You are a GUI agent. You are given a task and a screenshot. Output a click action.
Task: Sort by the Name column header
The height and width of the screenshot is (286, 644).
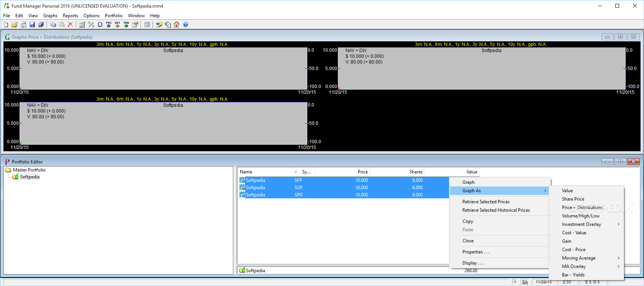pos(265,172)
